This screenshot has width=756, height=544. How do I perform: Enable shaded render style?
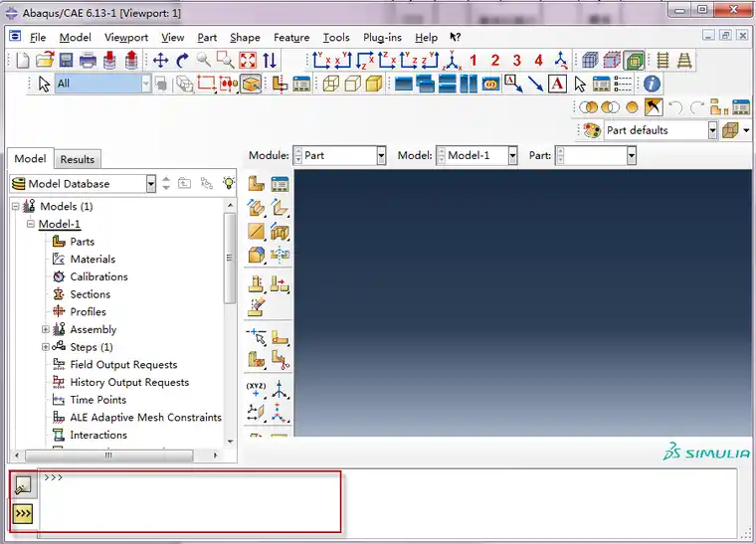coord(374,84)
